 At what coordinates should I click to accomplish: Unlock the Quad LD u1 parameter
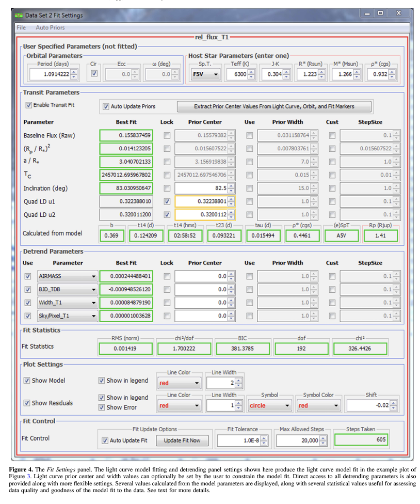pyautogui.click(x=167, y=201)
